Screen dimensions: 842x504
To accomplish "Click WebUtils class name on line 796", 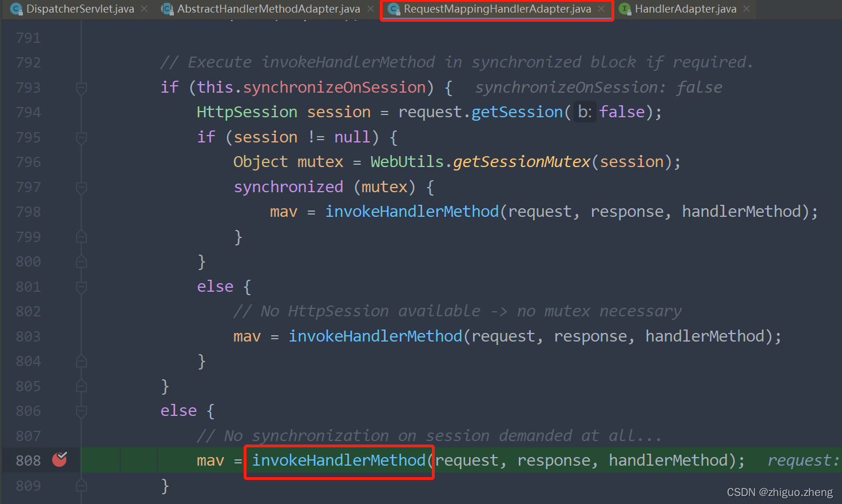I will coord(407,162).
